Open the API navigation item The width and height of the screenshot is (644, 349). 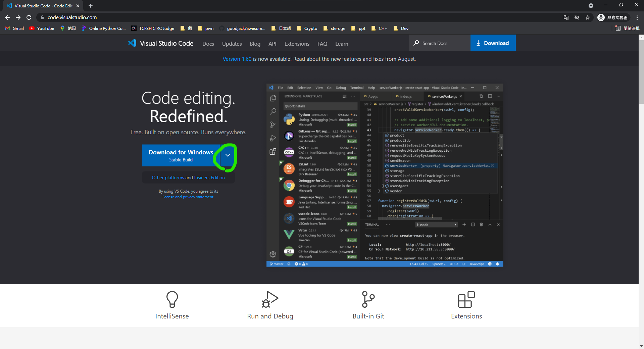pyautogui.click(x=273, y=44)
